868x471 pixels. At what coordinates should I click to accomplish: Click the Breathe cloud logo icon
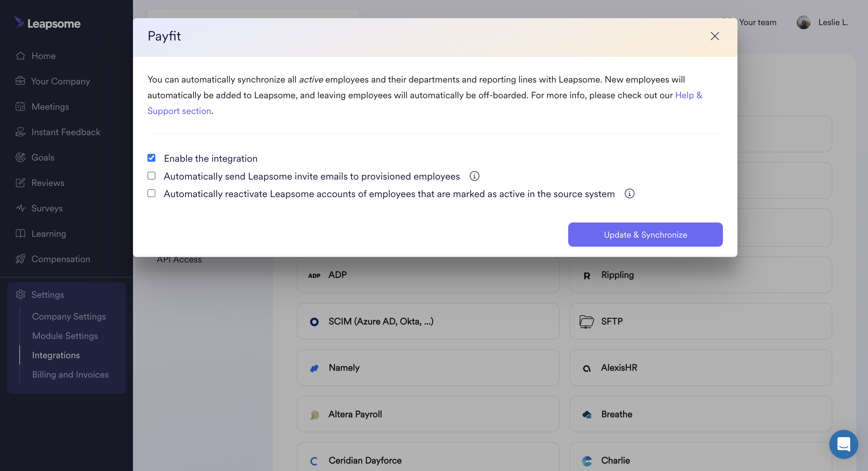click(587, 414)
